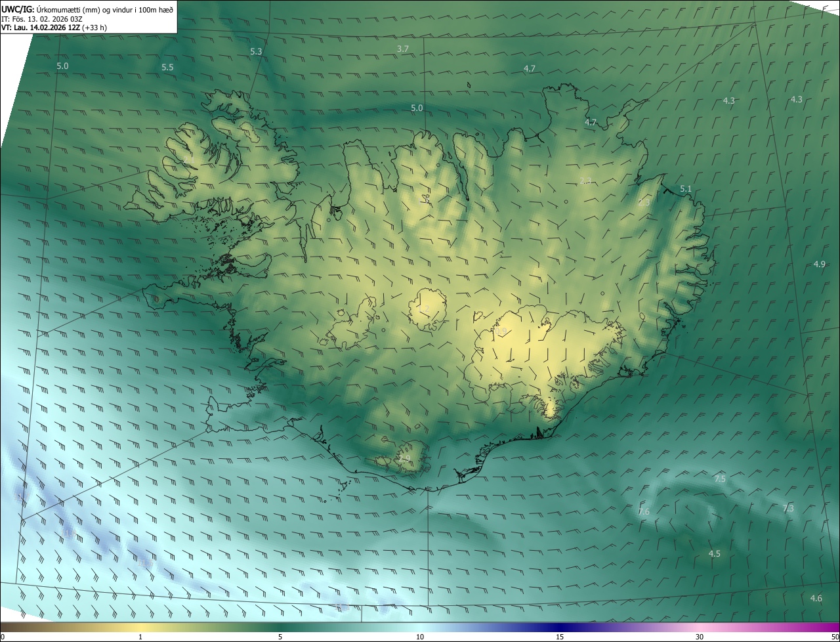
Task: Click the colour scale tick label 0
Action: (3, 637)
